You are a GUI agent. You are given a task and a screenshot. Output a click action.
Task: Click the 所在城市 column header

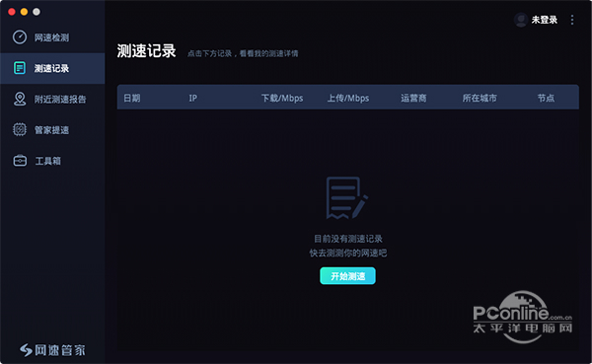[x=480, y=99]
